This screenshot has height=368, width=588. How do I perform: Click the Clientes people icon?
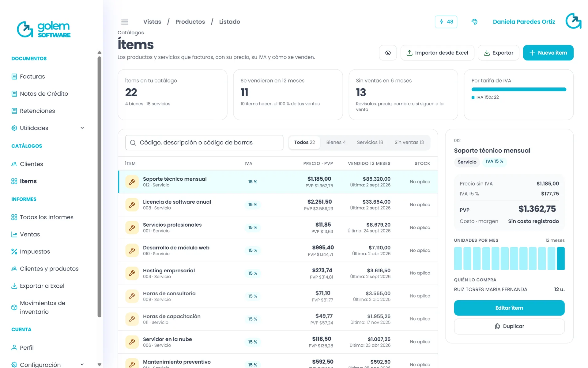pyautogui.click(x=14, y=164)
